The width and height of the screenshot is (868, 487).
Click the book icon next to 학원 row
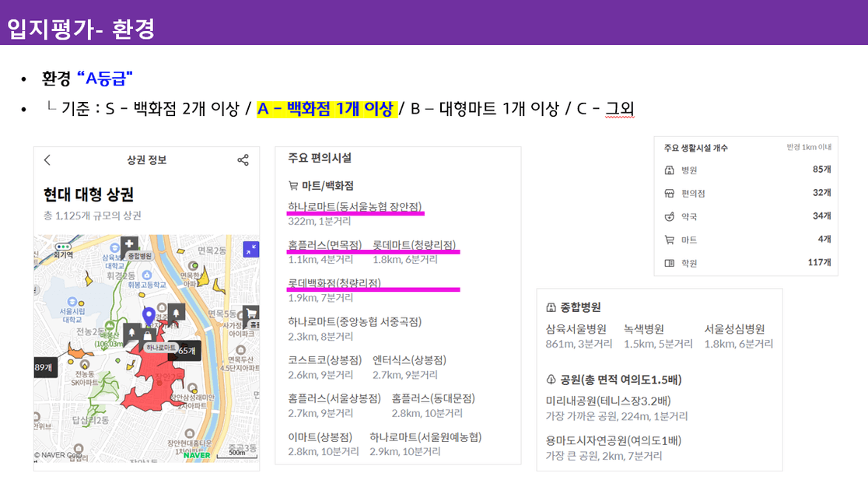(x=669, y=263)
